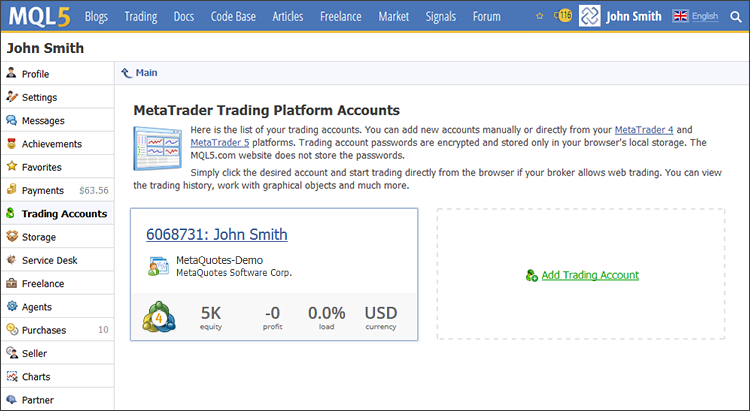Click the MetaTrader 4 account badge icon

coord(159,318)
